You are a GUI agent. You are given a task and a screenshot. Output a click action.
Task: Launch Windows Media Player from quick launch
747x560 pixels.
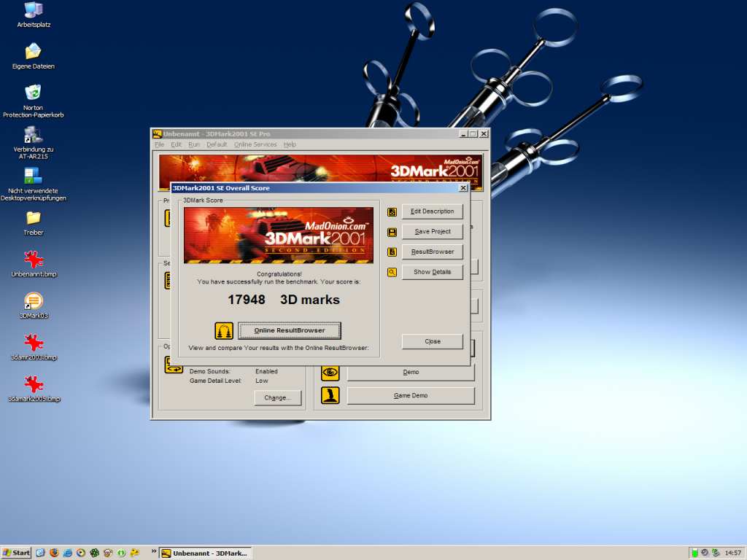pyautogui.click(x=81, y=553)
